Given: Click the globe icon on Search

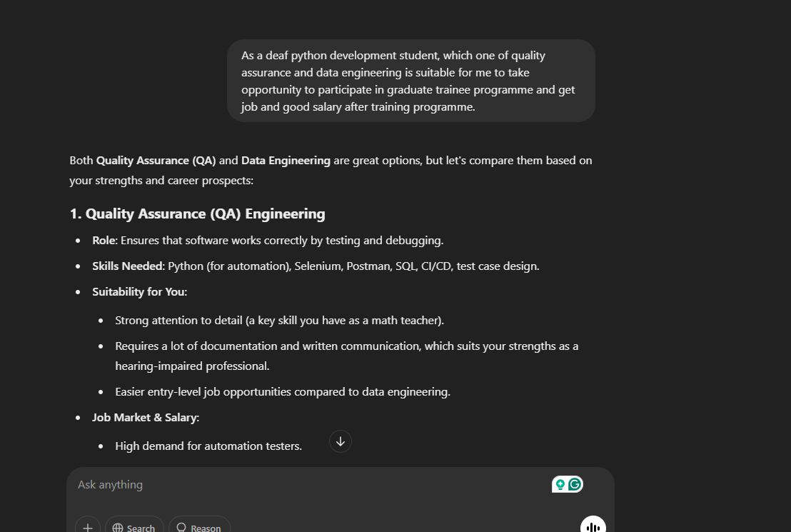Looking at the screenshot, I should [118, 528].
